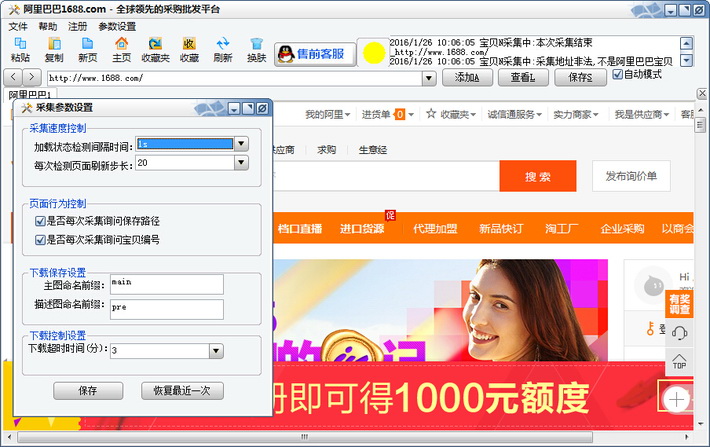Click the 查看L button

[523, 77]
